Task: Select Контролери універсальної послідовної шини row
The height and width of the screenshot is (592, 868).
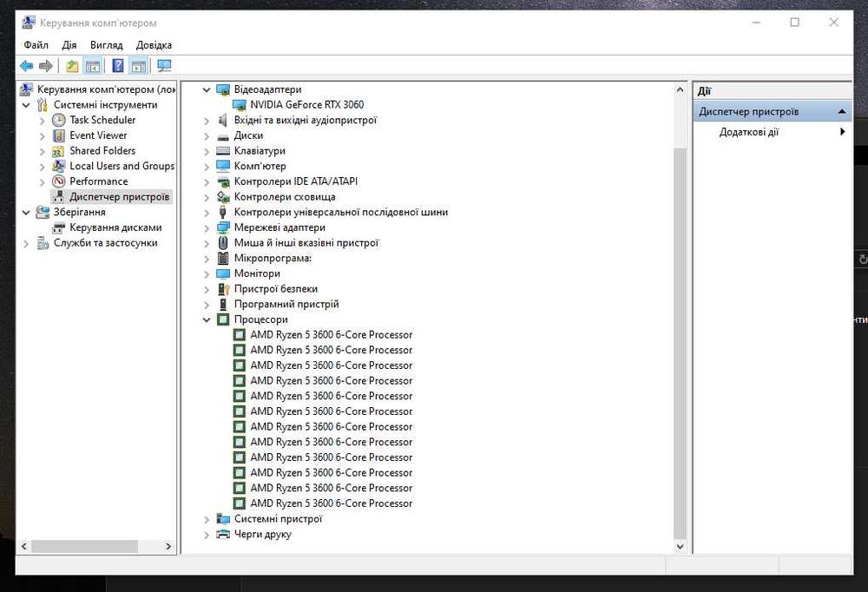Action: point(340,212)
